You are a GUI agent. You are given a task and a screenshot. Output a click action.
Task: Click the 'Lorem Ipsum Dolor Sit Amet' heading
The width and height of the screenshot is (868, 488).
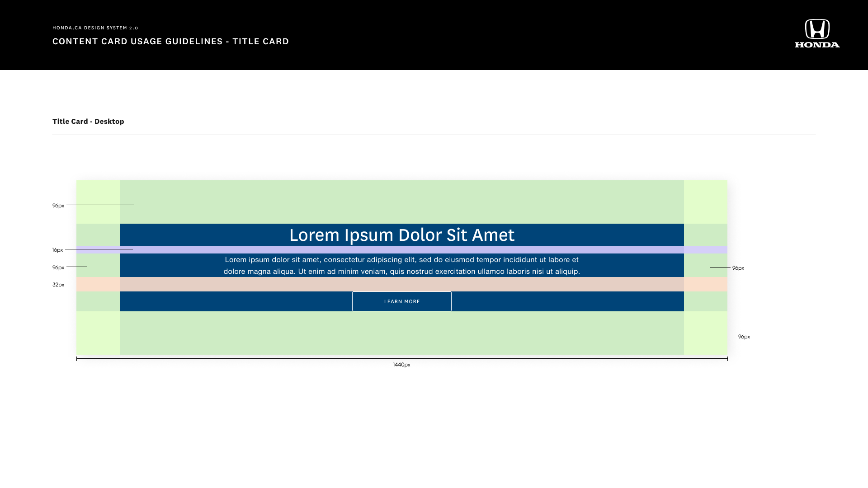point(402,235)
